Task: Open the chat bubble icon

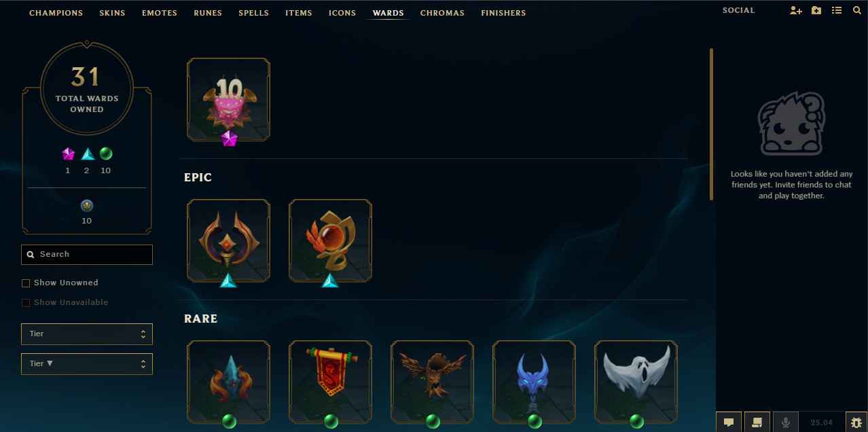Action: click(x=729, y=422)
